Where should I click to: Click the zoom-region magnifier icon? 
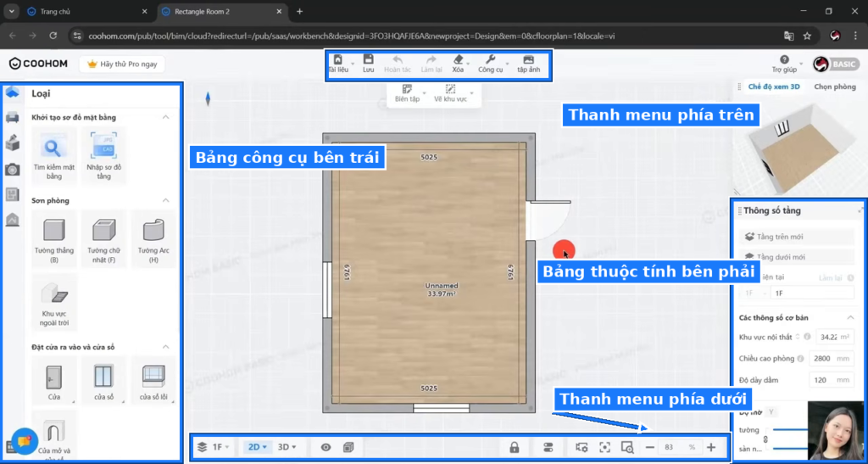coord(627,447)
